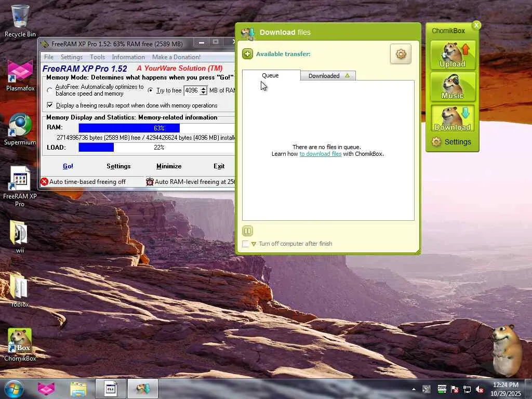Pause transfers with the green pause button
Viewport: 532px width, 399px height.
coord(247,231)
